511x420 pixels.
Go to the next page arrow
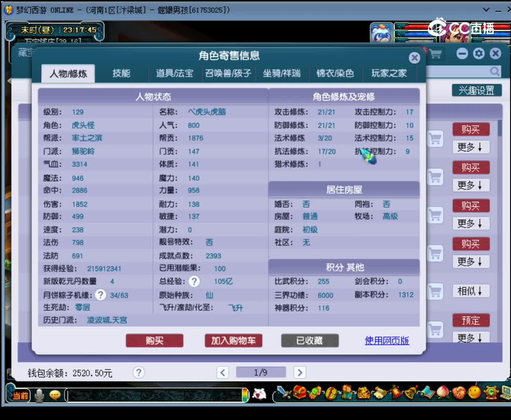pyautogui.click(x=300, y=372)
